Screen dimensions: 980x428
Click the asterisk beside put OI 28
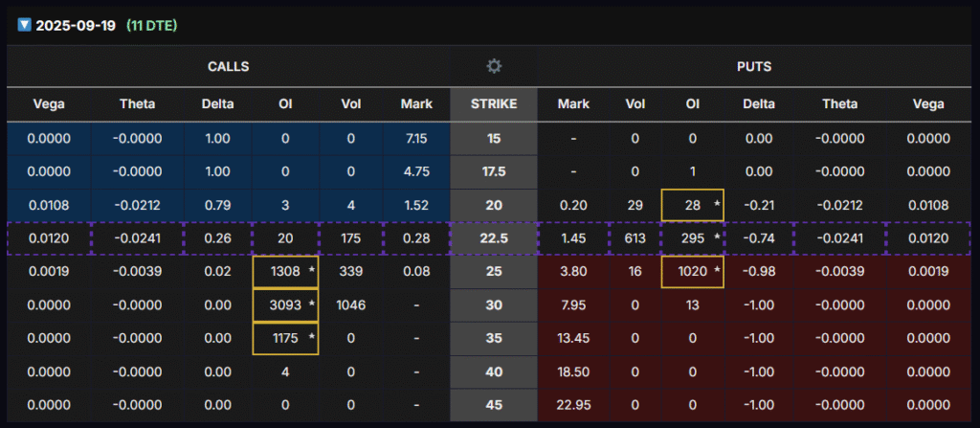[x=717, y=205]
